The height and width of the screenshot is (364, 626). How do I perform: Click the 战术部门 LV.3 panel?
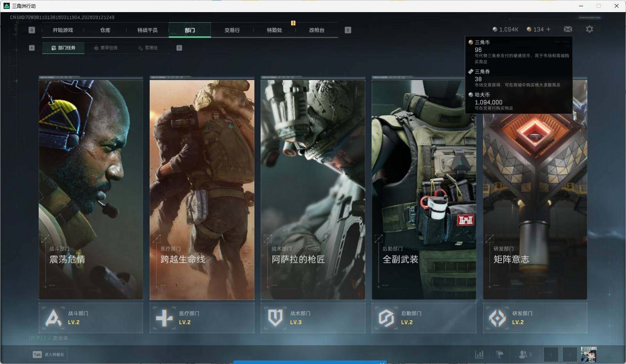[x=313, y=318]
